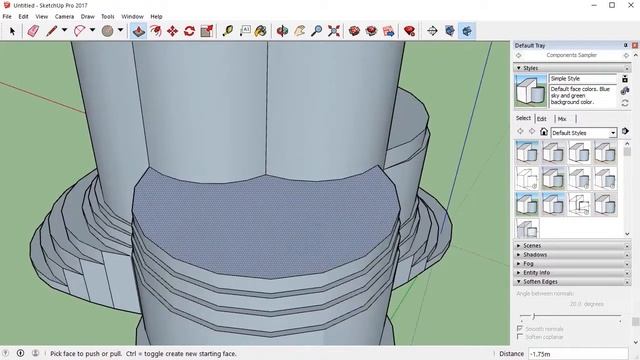This screenshot has width=640, height=360.
Task: Toggle Terrain icon beside highlighted toolbar icon
Action: (x=450, y=31)
